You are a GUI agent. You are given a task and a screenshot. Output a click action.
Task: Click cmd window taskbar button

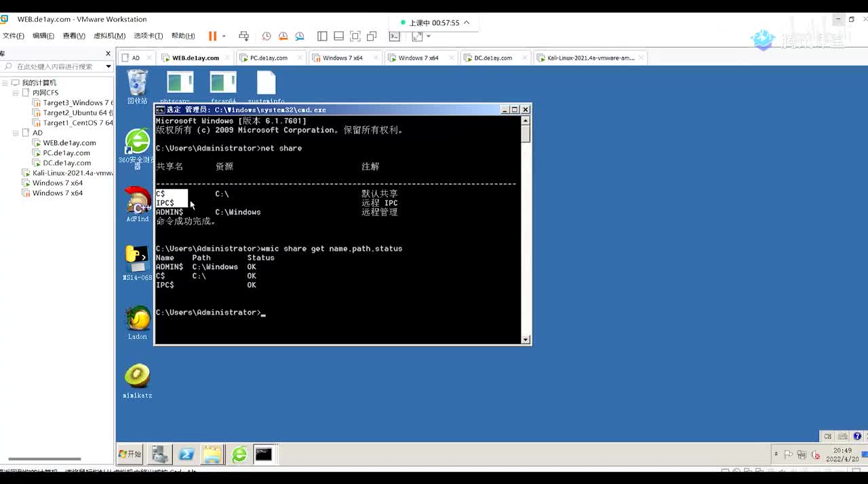[x=264, y=454]
